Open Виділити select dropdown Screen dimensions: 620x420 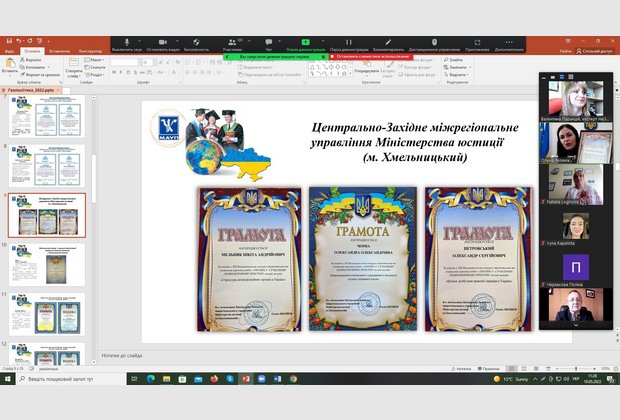(456, 75)
